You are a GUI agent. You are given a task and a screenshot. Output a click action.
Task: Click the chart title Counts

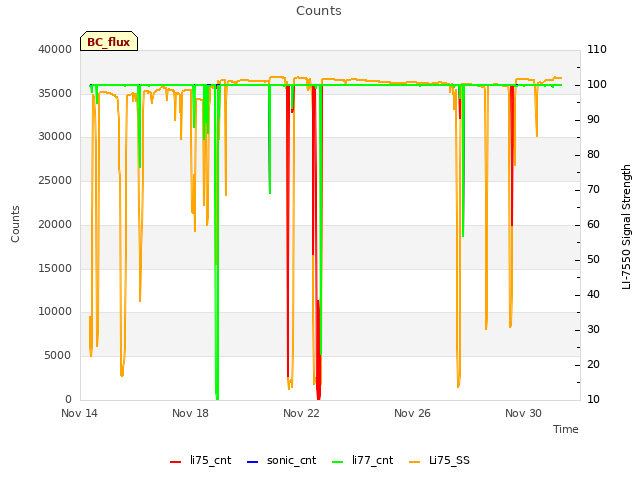click(319, 11)
